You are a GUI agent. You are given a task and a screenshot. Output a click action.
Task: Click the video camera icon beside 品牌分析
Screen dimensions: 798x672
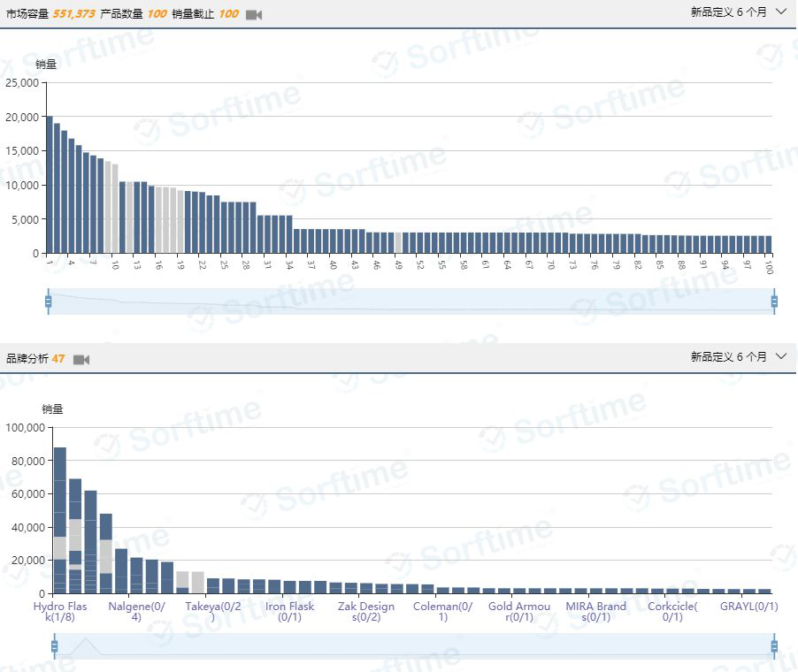coord(81,360)
